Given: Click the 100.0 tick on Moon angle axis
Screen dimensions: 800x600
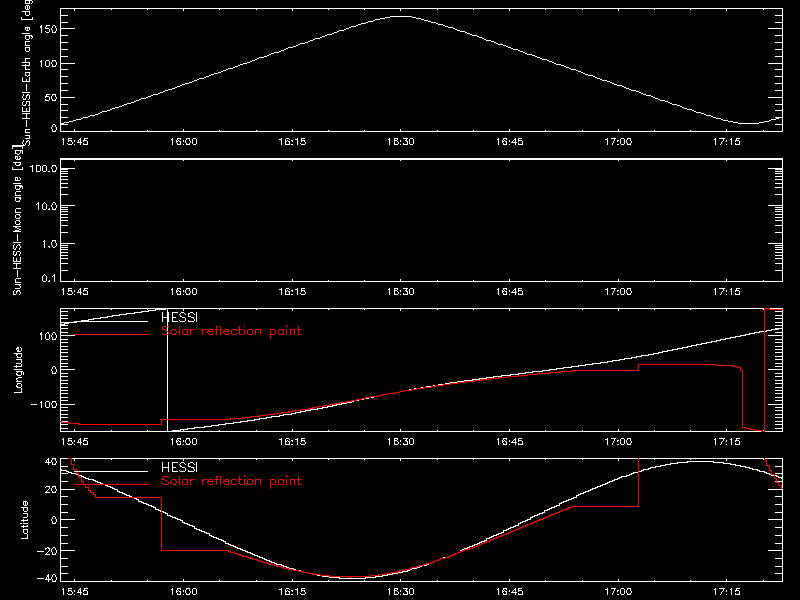Looking at the screenshot, I should (43, 168).
